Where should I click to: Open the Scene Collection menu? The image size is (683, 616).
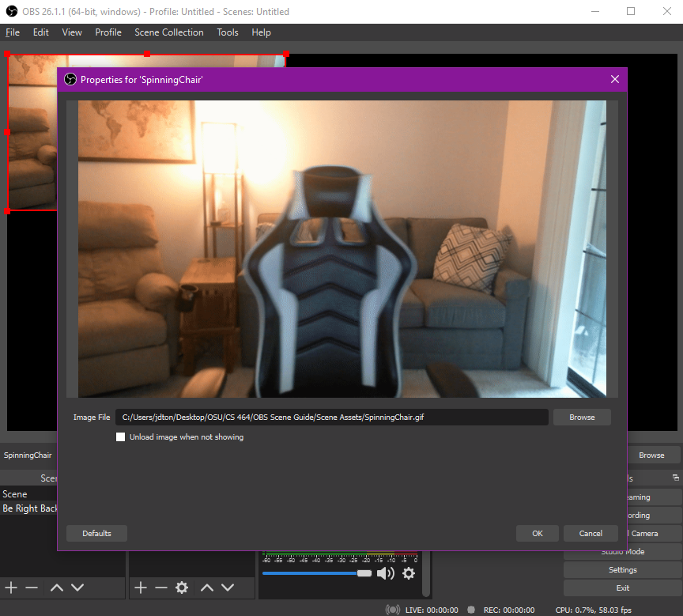[168, 32]
